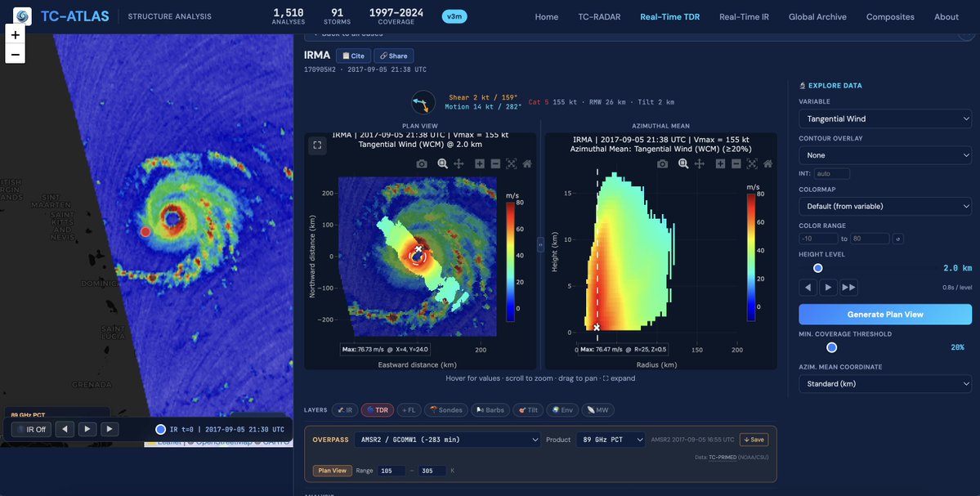Fast-forward height level animation
This screenshot has height=496, width=980.
click(x=848, y=288)
